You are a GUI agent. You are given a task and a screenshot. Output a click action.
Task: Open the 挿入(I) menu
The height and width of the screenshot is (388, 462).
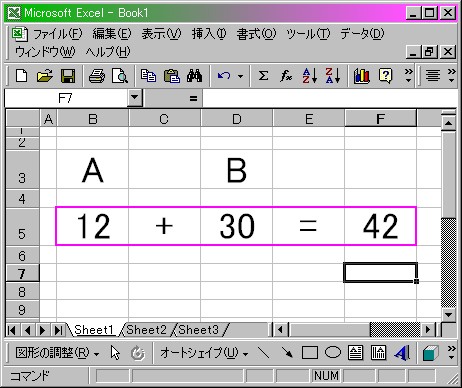tap(209, 34)
